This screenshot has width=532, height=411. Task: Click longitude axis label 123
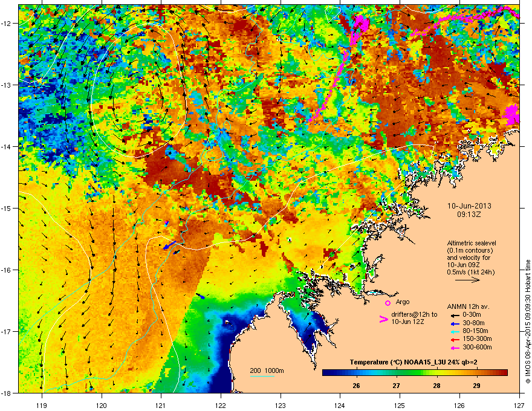(281, 405)
